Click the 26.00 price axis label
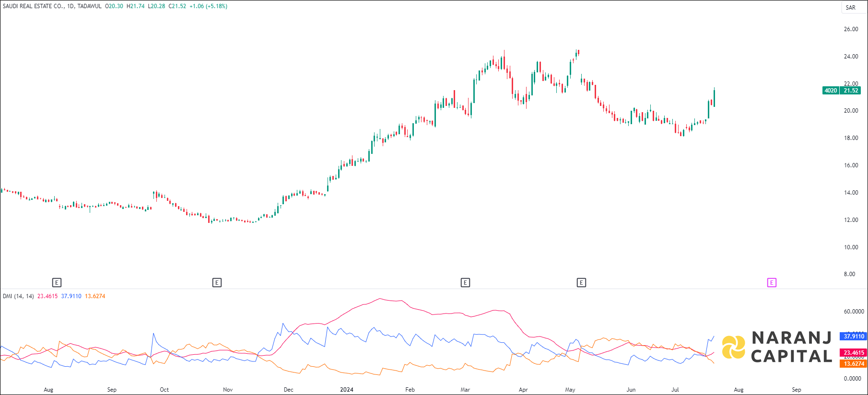868x395 pixels. click(851, 29)
